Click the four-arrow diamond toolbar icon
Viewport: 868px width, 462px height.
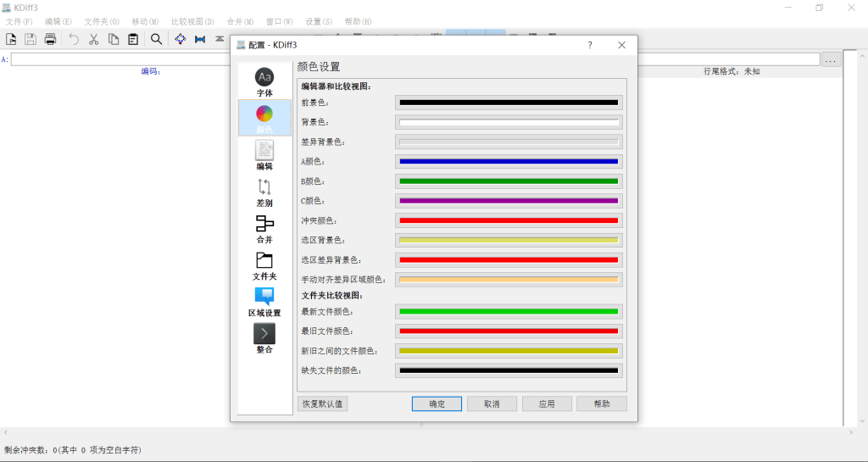[181, 39]
